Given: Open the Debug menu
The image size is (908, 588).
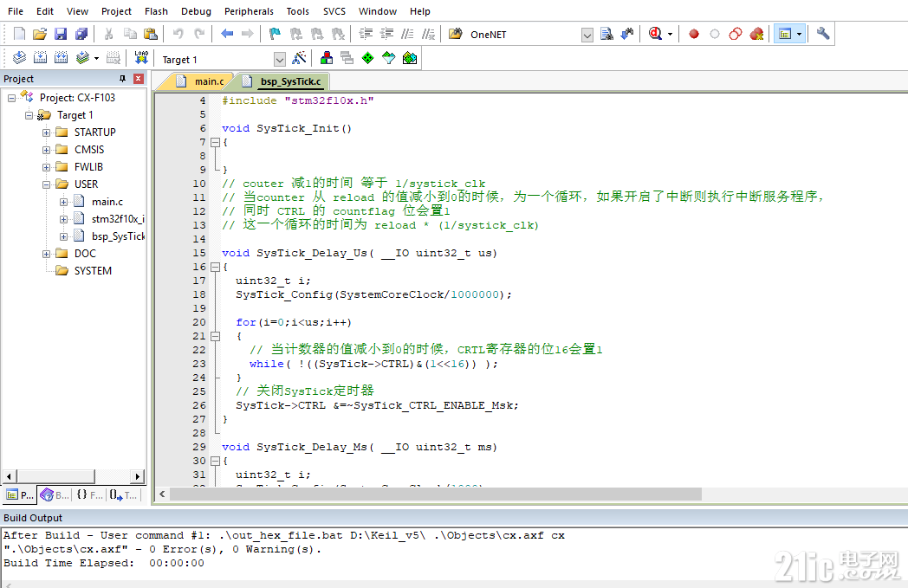Looking at the screenshot, I should [197, 11].
